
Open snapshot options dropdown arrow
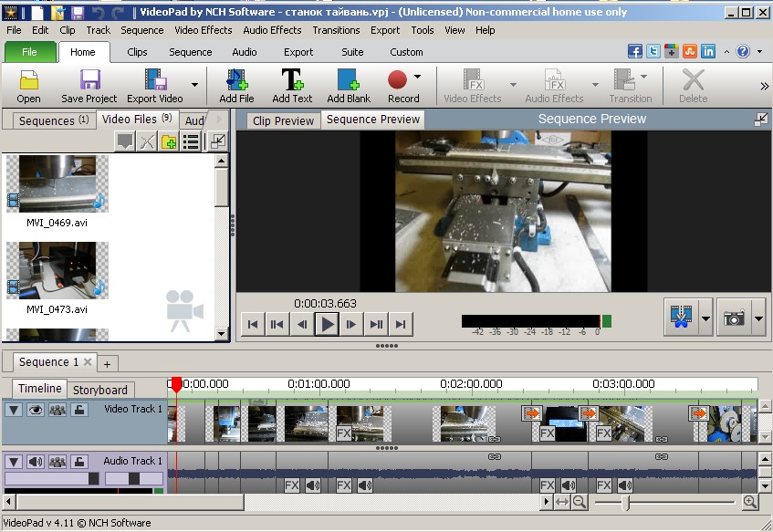[x=758, y=318]
